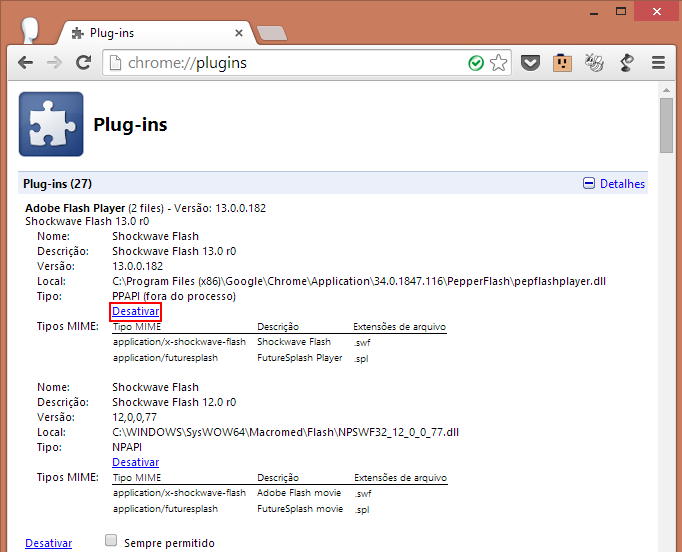Disable the PPAPI Shockwave Flash plugin
Image resolution: width=682 pixels, height=552 pixels.
[x=136, y=311]
